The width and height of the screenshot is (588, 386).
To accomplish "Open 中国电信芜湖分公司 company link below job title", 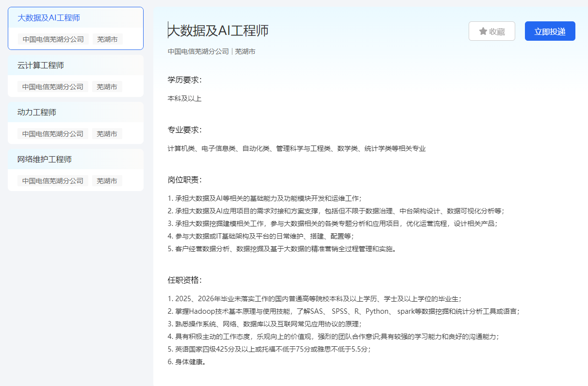I will 197,51.
